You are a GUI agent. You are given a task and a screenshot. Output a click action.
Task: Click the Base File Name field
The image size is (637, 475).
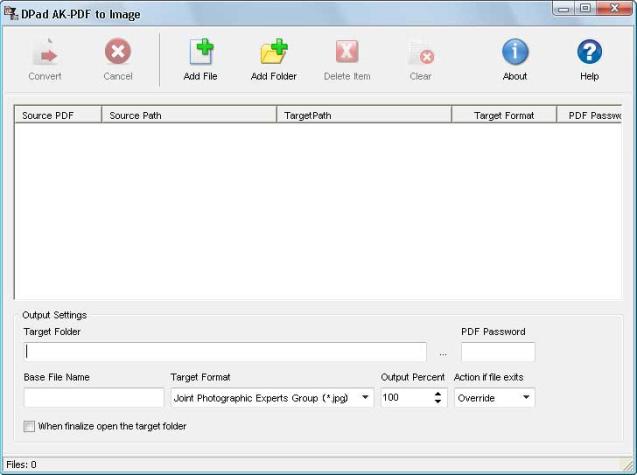[x=94, y=398]
